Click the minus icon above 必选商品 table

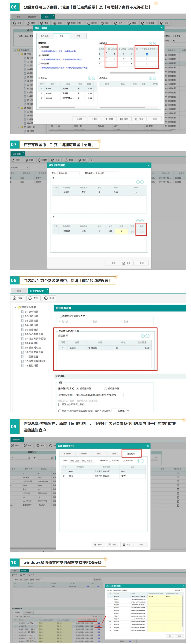point(154,78)
